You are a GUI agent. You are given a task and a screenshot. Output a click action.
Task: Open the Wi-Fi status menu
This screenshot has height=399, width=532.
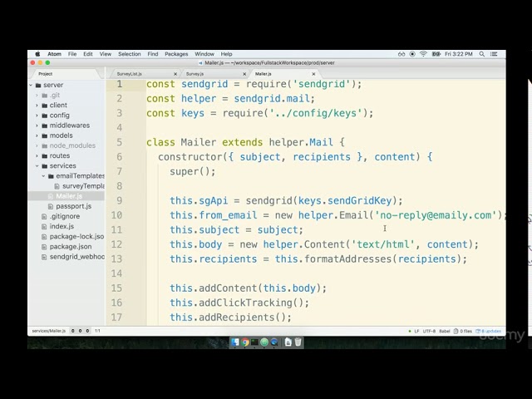(x=423, y=54)
